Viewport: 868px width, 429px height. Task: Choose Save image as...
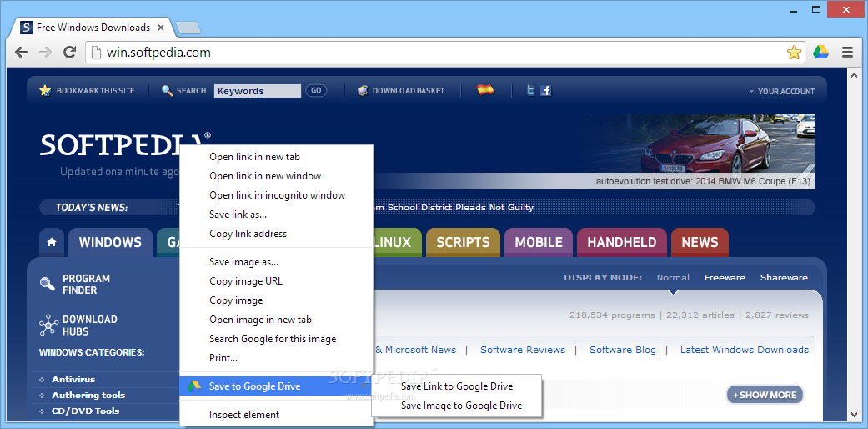(x=277, y=261)
